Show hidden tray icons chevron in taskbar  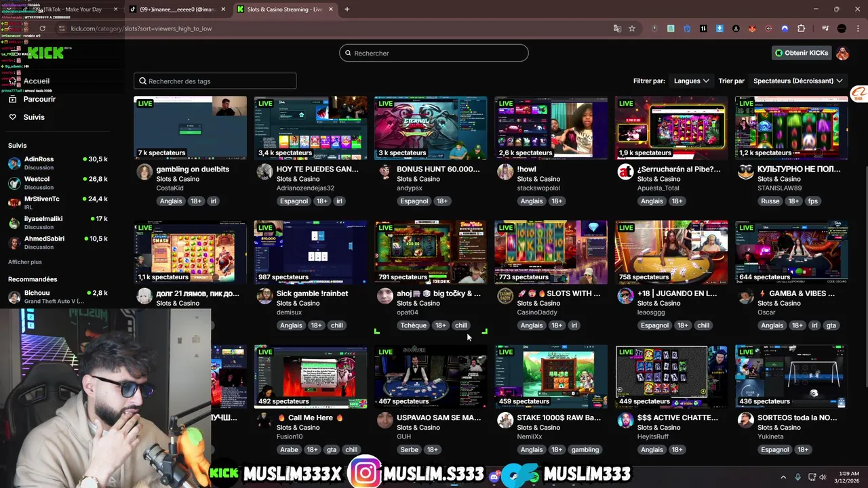pyautogui.click(x=783, y=477)
